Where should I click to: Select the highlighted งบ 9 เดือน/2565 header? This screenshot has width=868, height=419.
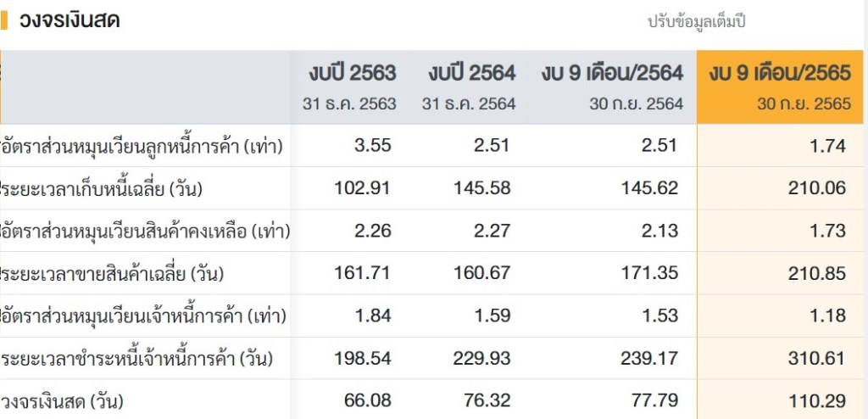780,74
